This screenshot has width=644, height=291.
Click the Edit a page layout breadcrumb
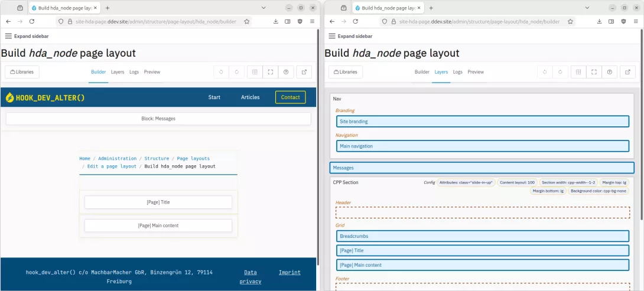(x=112, y=166)
